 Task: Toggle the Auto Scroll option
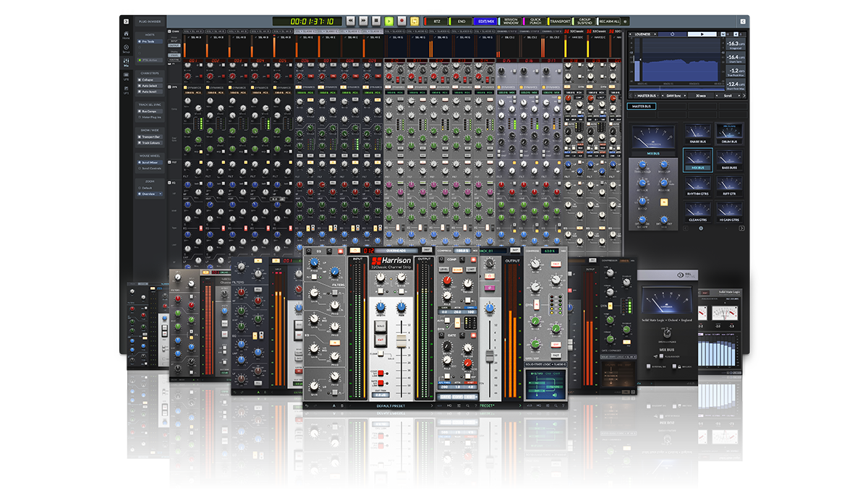(x=149, y=92)
